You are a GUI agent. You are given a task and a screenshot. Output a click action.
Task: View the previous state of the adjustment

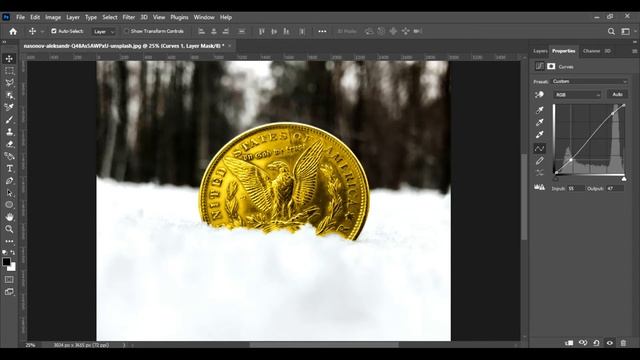582,343
